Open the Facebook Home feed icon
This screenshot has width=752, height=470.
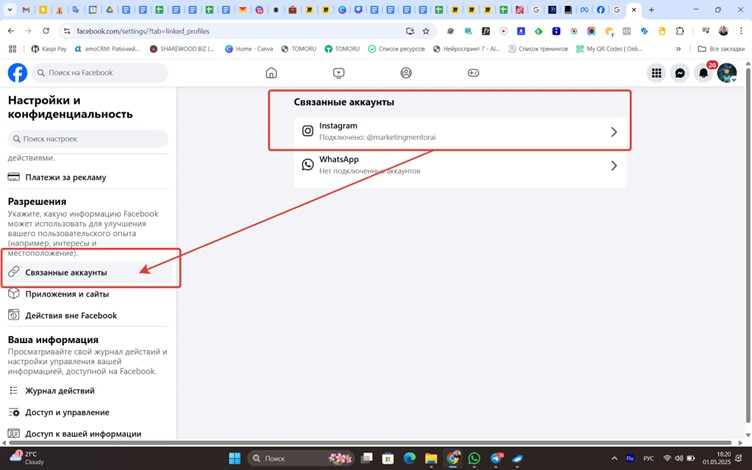271,73
